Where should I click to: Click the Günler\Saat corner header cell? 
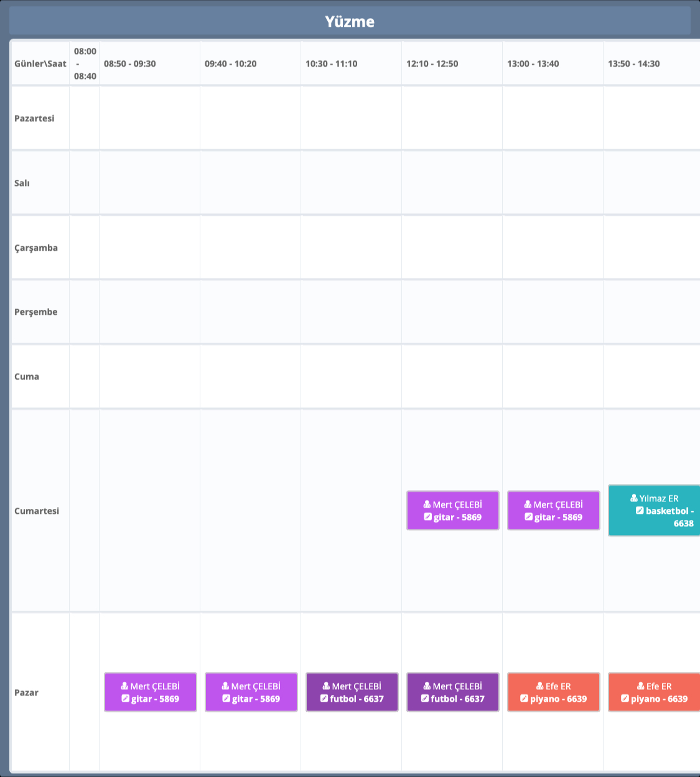coord(40,63)
